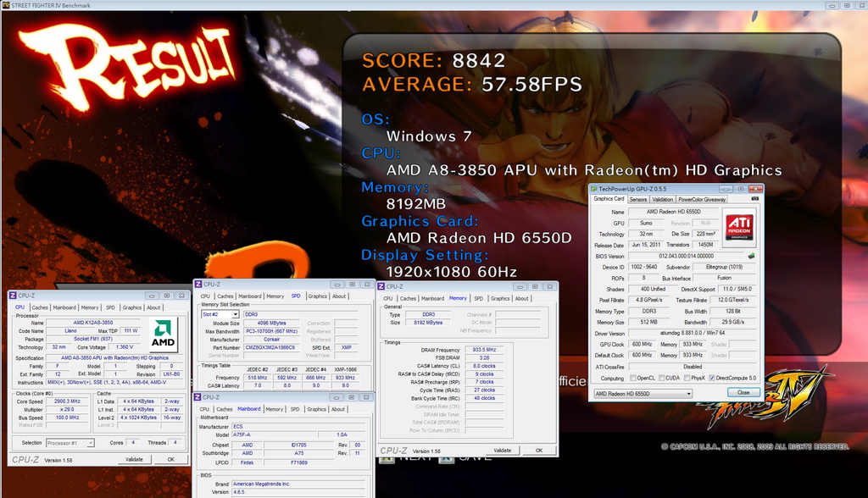868x498 pixels.
Task: Select the Caches tab in the CPU-Z SPD window
Action: point(225,296)
